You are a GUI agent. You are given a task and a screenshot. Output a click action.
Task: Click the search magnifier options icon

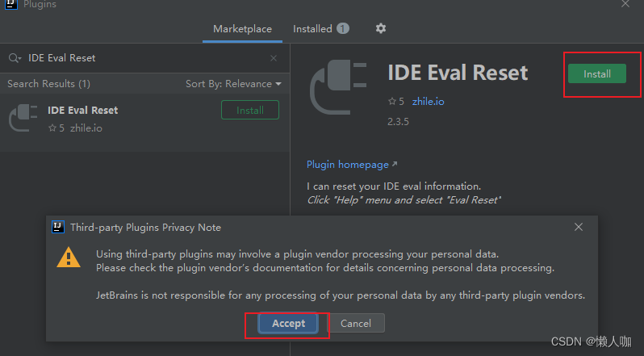[x=15, y=58]
